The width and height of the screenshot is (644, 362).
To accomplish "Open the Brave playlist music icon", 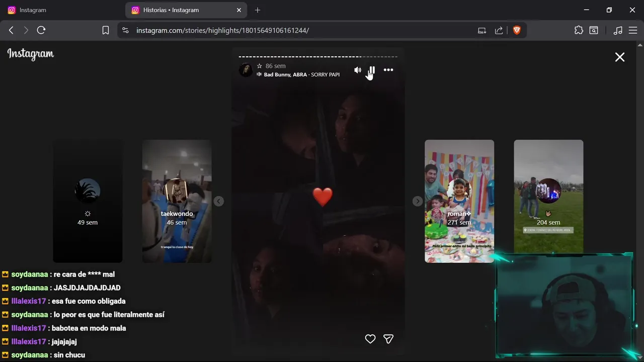I will point(618,30).
